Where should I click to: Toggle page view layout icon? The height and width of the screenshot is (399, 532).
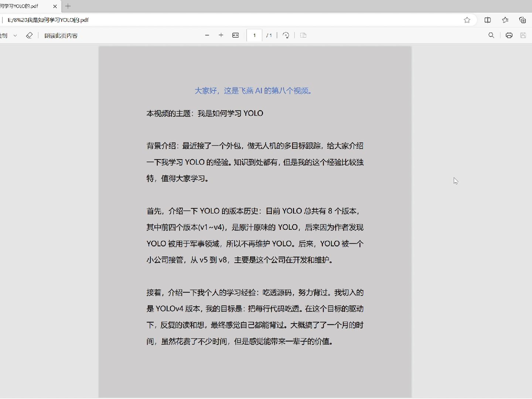pos(303,35)
